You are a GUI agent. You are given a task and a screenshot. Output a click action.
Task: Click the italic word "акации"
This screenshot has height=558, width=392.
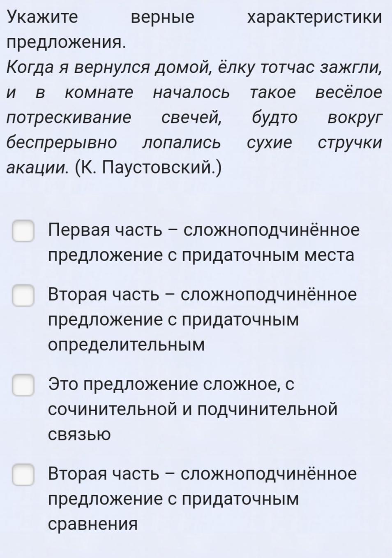[x=36, y=168]
